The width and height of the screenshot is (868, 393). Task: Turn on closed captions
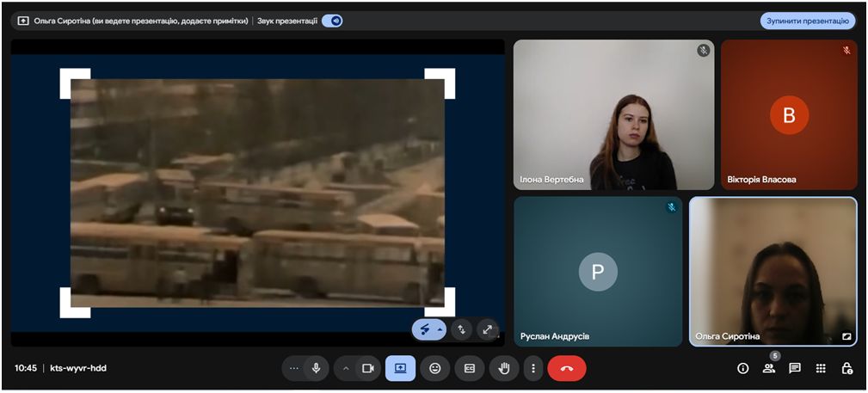point(470,368)
